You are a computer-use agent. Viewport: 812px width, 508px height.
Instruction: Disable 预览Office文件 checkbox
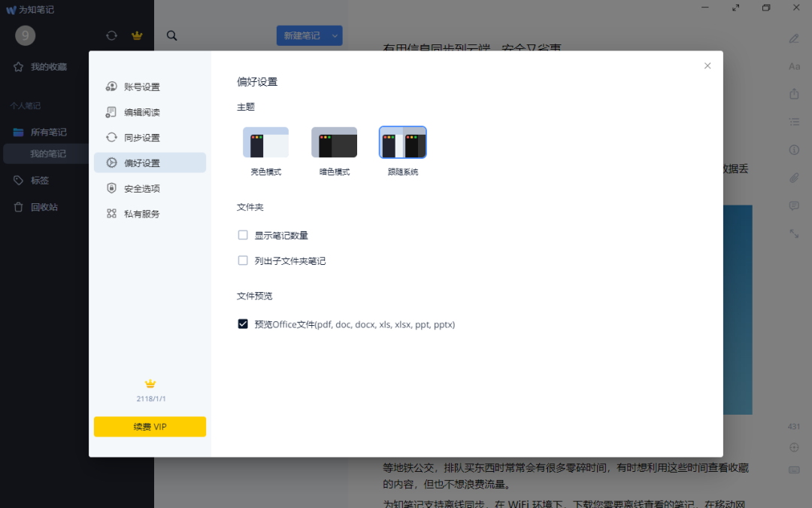(x=243, y=324)
